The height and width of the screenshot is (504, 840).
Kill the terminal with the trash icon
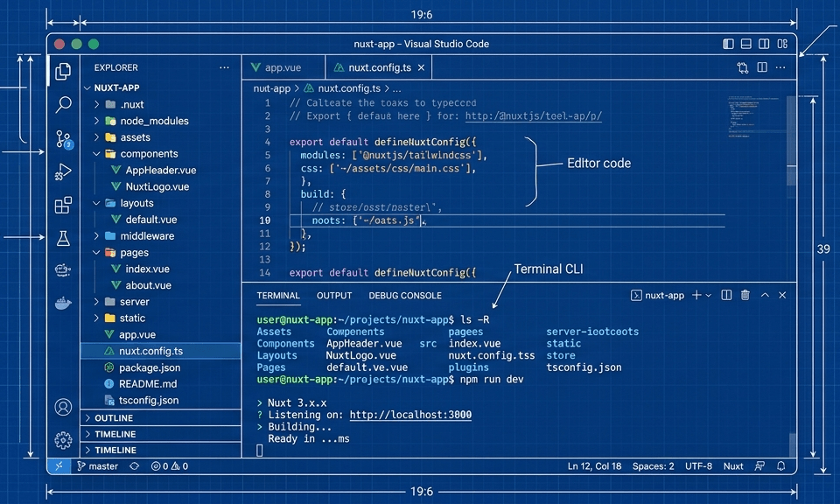pos(745,295)
